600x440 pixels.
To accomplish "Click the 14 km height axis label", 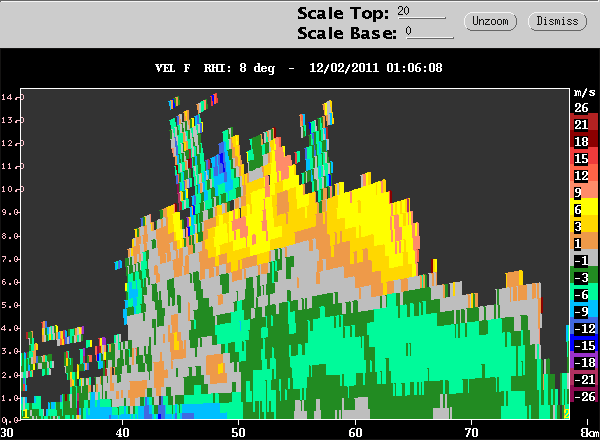I will click(8, 97).
